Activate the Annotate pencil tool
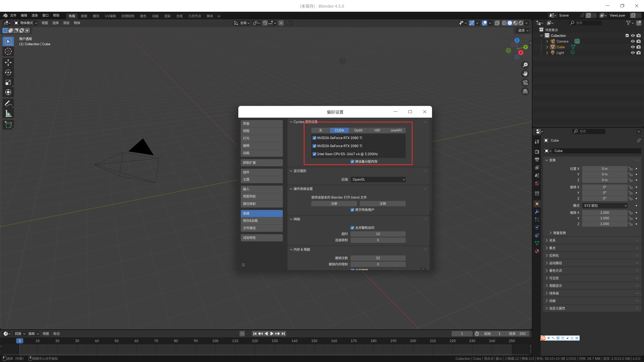The image size is (644, 362). 8,103
